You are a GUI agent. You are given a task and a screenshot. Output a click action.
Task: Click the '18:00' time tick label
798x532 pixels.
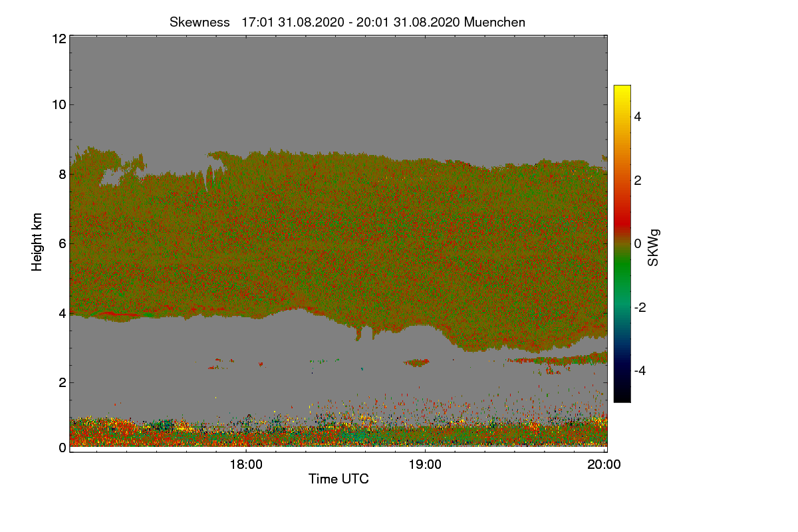245,465
